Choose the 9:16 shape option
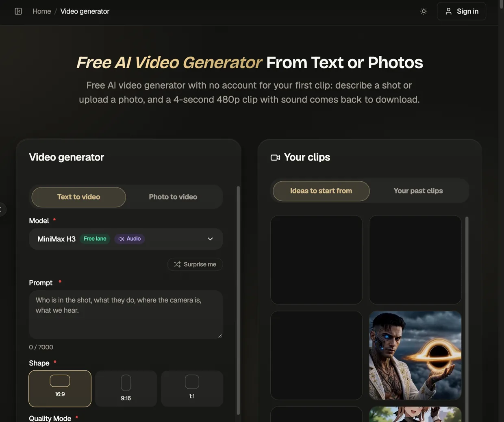The width and height of the screenshot is (504, 422). pos(126,389)
